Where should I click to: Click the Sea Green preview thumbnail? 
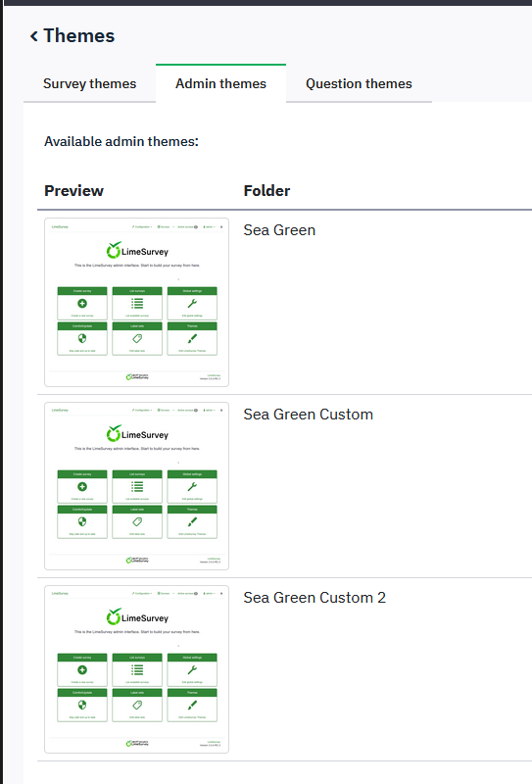click(136, 302)
